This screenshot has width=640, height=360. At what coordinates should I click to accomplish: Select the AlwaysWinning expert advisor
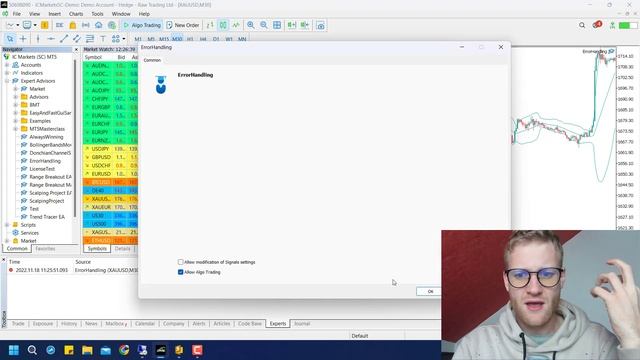pyautogui.click(x=46, y=137)
